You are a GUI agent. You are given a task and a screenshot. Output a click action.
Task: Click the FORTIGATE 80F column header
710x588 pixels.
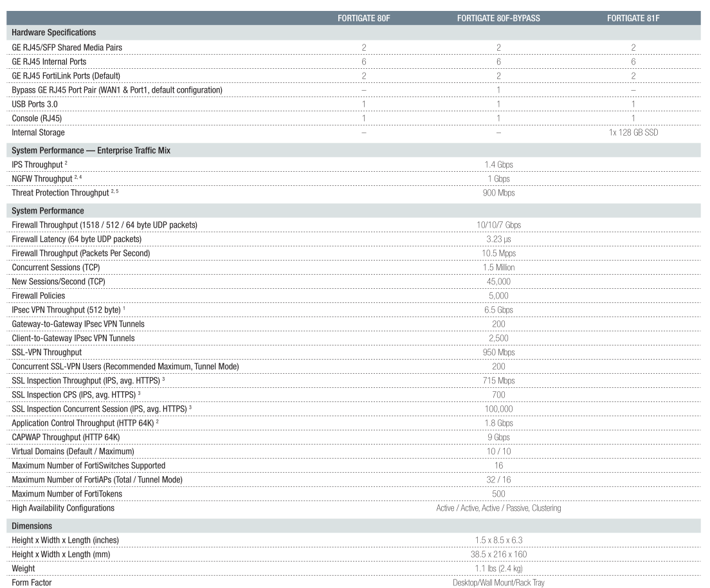click(x=363, y=18)
